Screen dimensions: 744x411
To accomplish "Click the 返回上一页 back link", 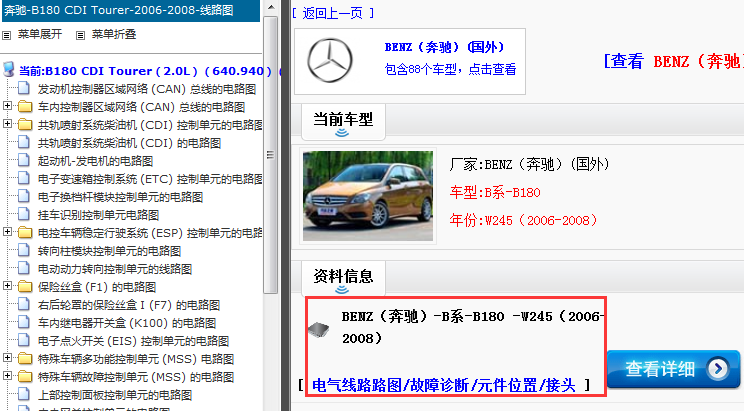I will point(333,13).
